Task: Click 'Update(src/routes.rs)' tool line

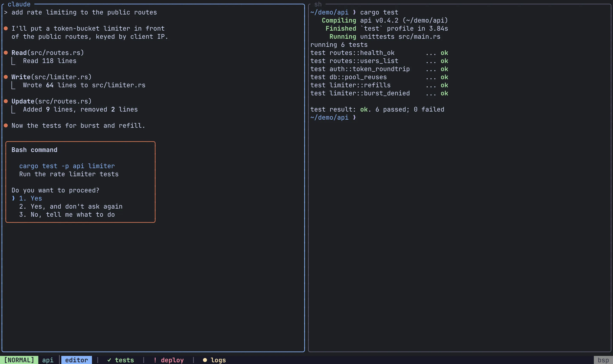Action: click(52, 101)
